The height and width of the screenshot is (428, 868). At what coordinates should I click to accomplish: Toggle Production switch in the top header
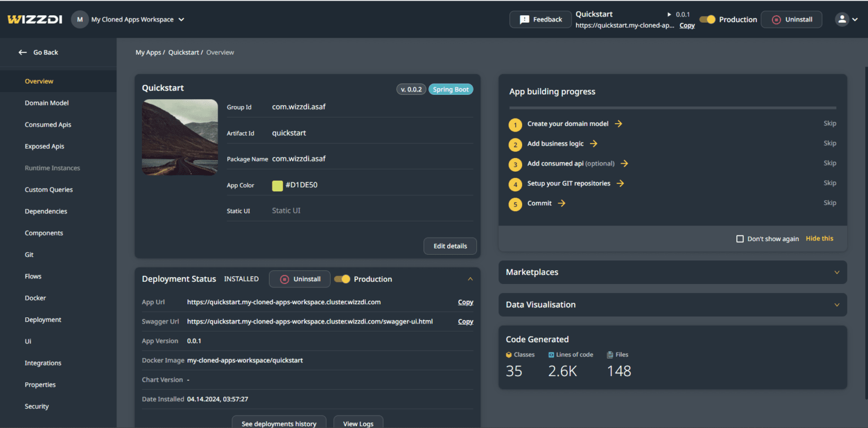[707, 19]
